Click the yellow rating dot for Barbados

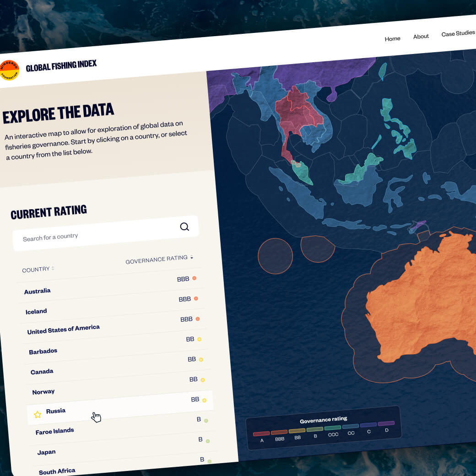(200, 339)
